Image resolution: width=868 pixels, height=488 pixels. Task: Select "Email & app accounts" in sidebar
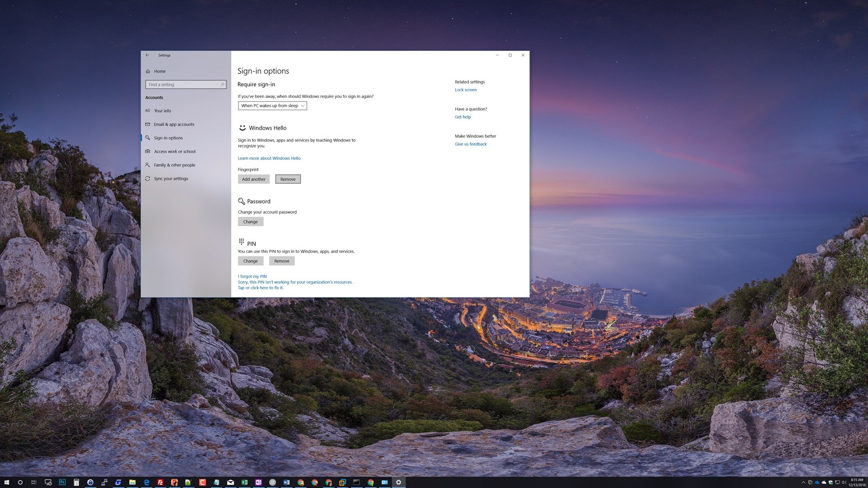point(173,124)
